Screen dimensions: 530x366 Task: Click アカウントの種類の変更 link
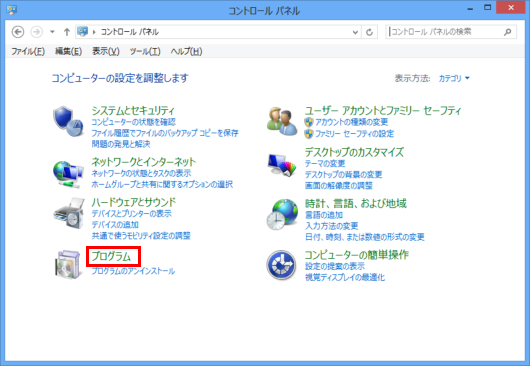352,122
